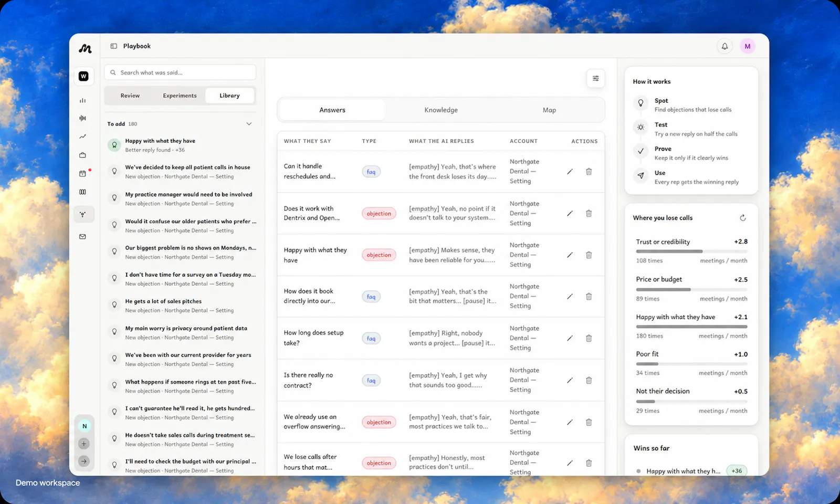Open the bar chart sidebar icon

[x=82, y=100]
